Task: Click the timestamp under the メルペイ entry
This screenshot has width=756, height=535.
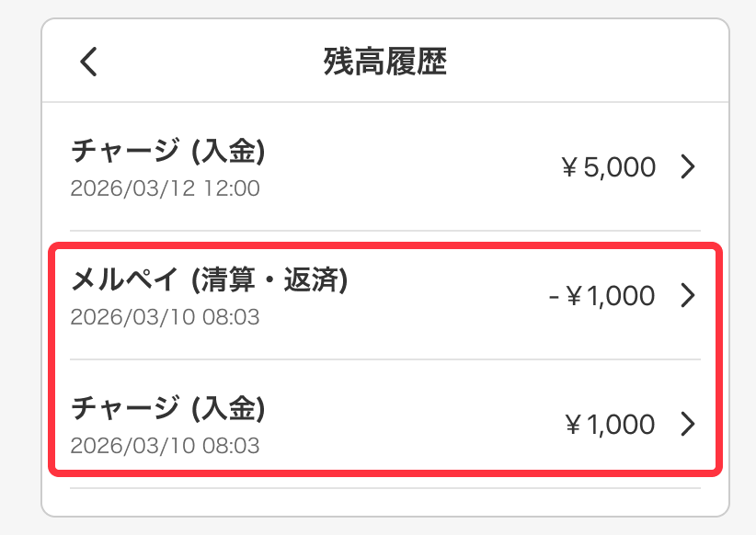Action: click(166, 318)
